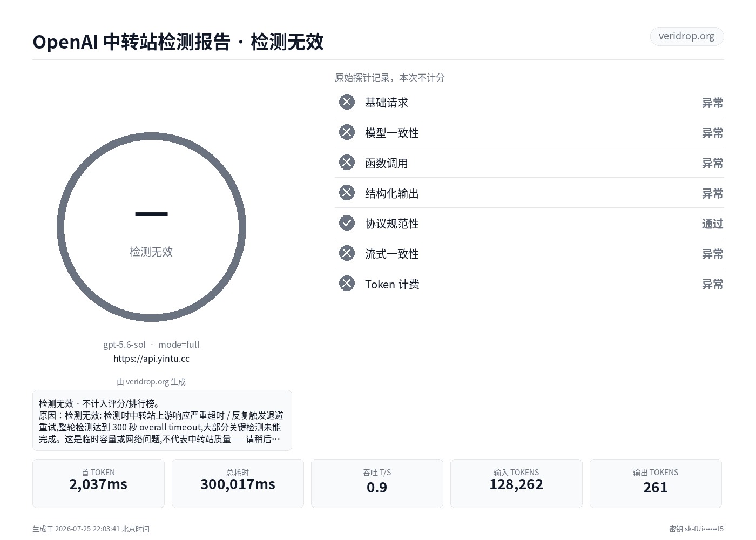
Task: Click the 检测无效 reason text box
Action: click(x=162, y=420)
